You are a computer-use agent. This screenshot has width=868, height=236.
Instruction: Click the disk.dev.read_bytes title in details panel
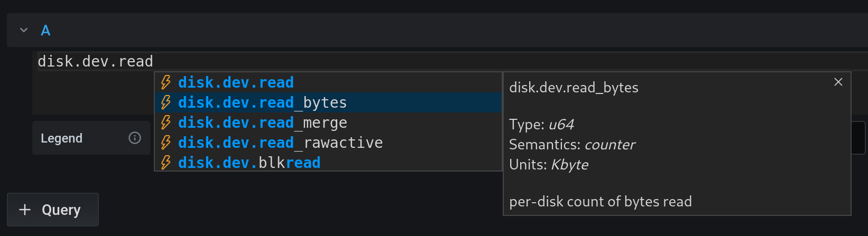[574, 88]
